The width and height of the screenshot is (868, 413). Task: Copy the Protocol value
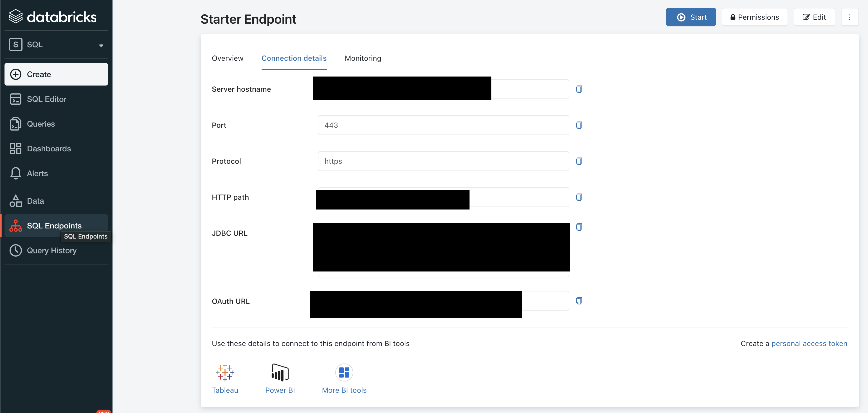tap(579, 161)
